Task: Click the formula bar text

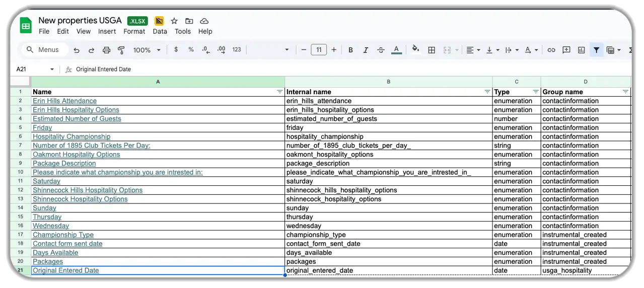Action: click(104, 69)
